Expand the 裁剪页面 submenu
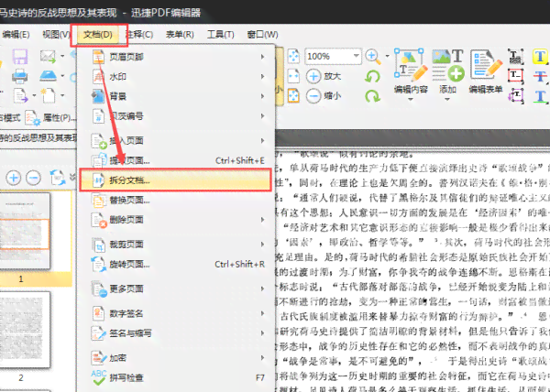 click(175, 245)
